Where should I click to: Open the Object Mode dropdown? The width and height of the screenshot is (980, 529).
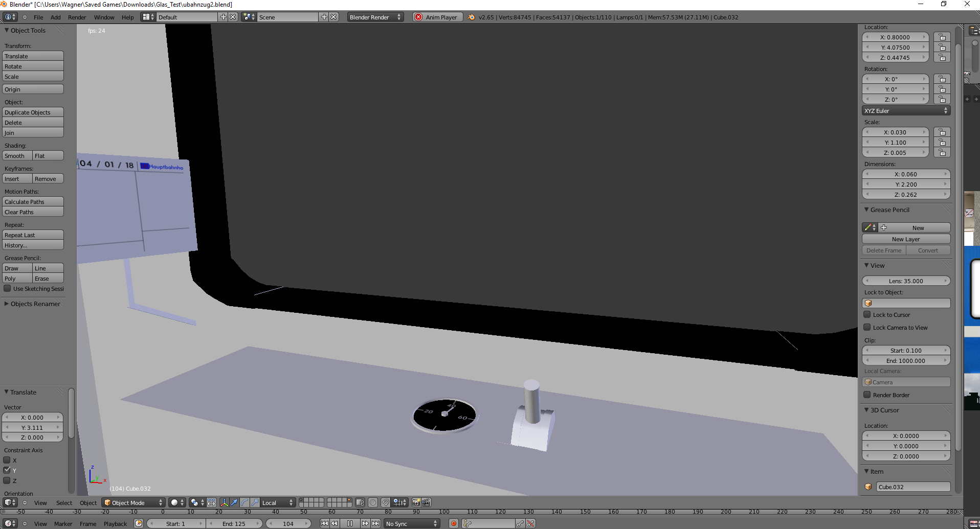(133, 502)
